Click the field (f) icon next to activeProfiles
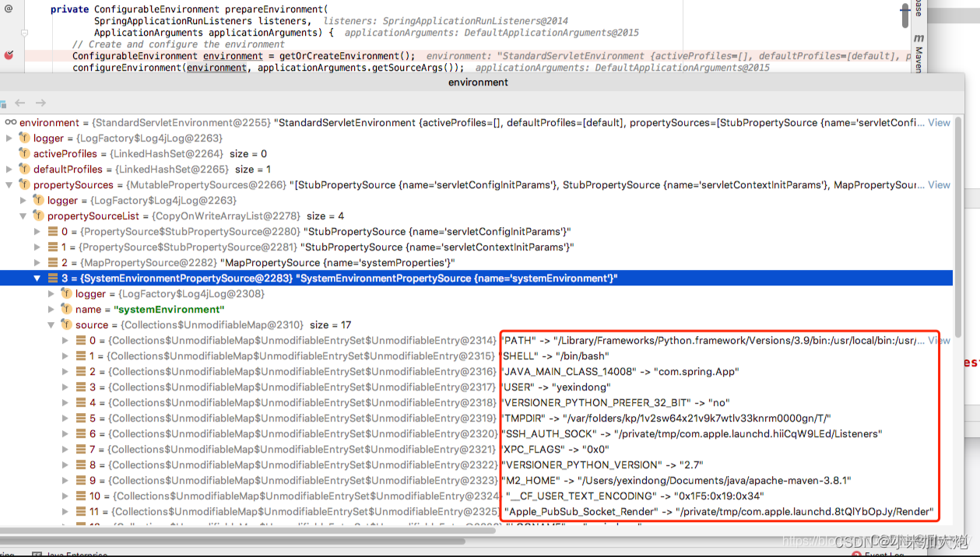Screen dimensions: 980x557 pyautogui.click(x=24, y=153)
